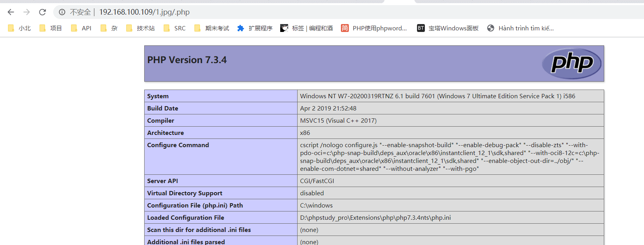Click the Build Date label
The image size is (644, 245).
(162, 108)
